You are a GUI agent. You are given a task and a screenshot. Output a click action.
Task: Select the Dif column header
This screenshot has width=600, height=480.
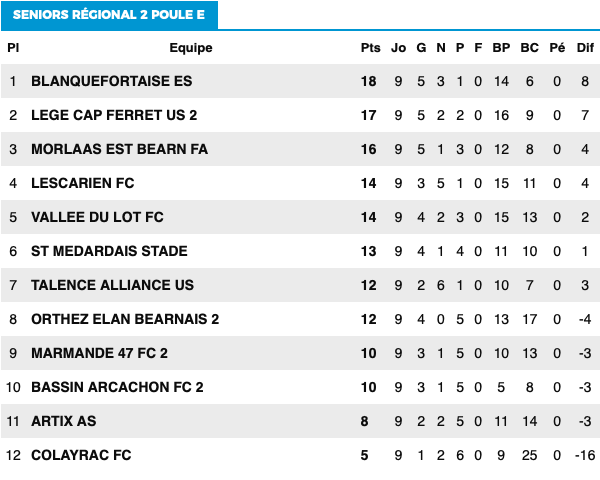click(x=585, y=48)
